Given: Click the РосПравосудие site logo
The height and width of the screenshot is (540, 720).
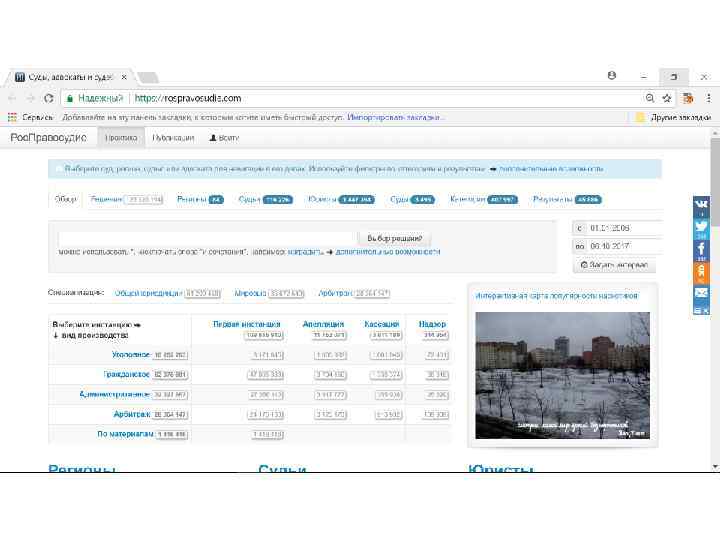Looking at the screenshot, I should 48,138.
